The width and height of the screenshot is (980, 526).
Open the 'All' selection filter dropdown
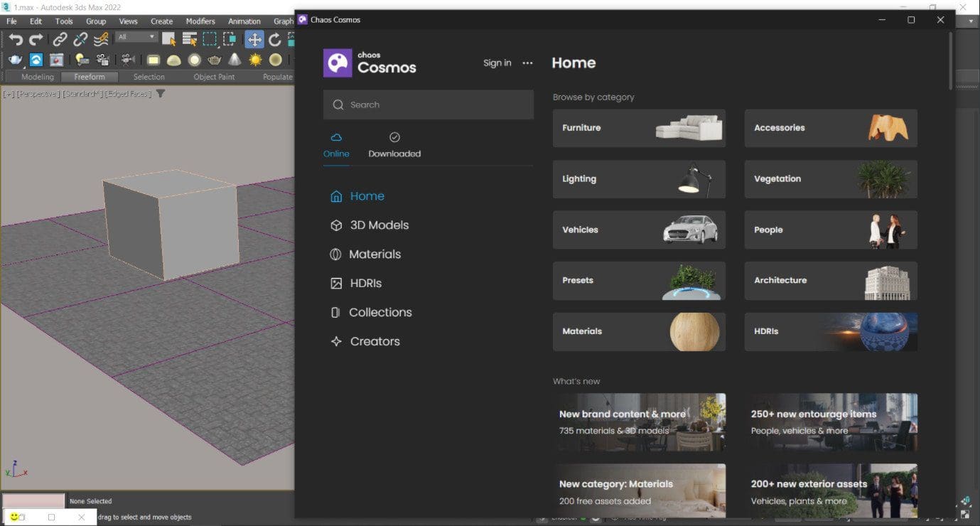136,37
